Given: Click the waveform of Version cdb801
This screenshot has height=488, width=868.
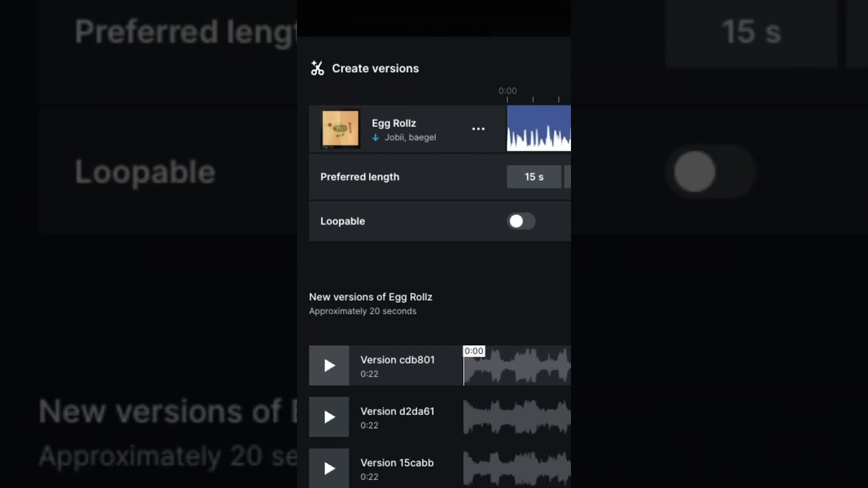Looking at the screenshot, I should pyautogui.click(x=517, y=366).
